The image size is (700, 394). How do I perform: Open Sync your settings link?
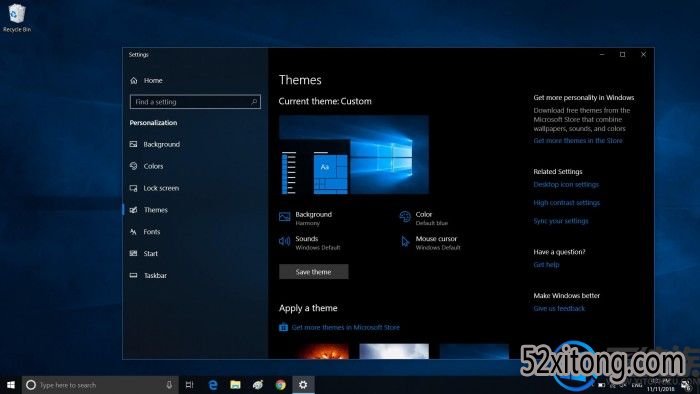pyautogui.click(x=561, y=221)
